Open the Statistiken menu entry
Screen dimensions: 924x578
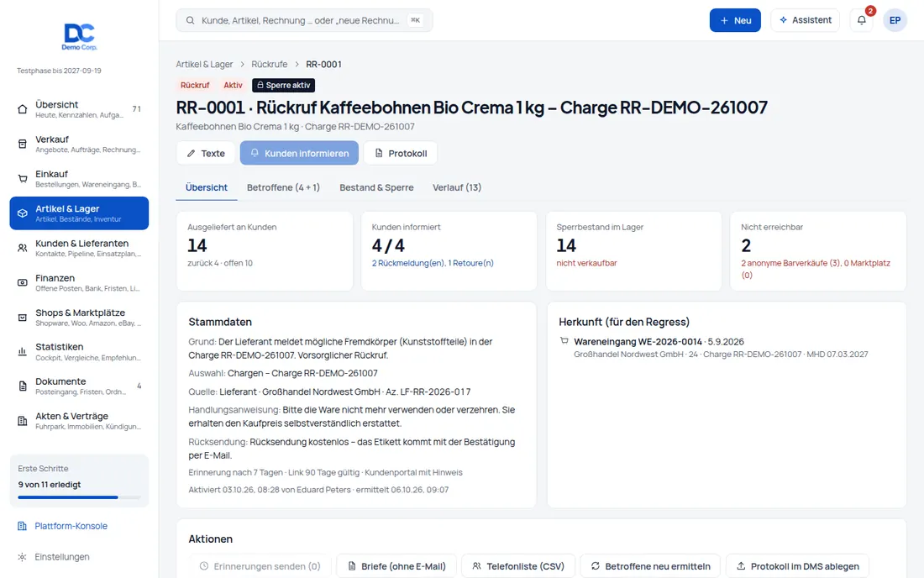pyautogui.click(x=79, y=352)
